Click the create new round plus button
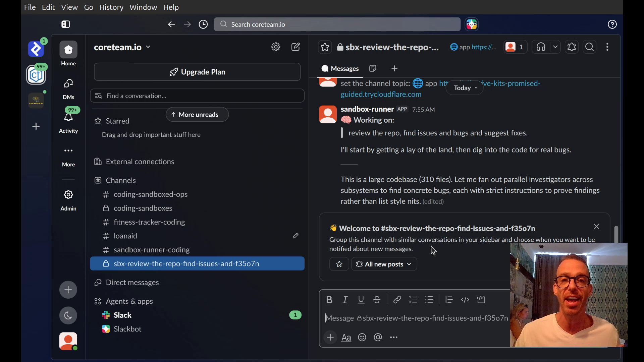The image size is (644, 362). [x=68, y=290]
